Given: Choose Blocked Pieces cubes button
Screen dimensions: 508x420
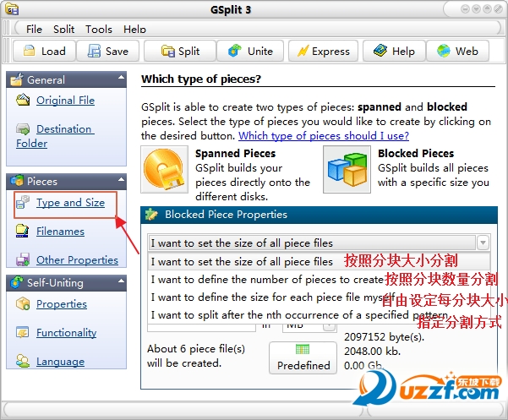Looking at the screenshot, I should [x=347, y=169].
